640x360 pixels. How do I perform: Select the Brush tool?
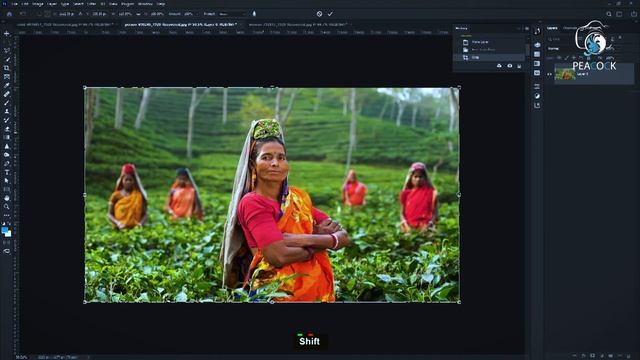tap(7, 102)
